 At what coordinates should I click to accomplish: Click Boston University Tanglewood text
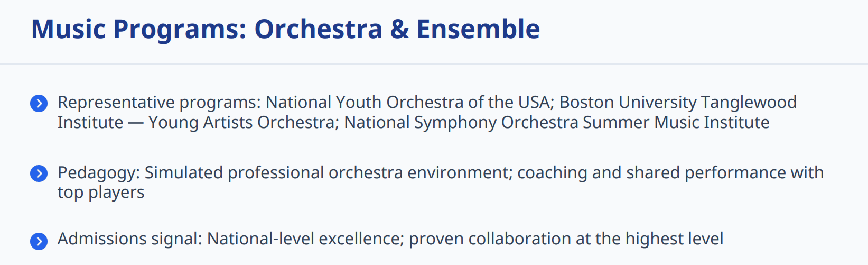coord(678,102)
